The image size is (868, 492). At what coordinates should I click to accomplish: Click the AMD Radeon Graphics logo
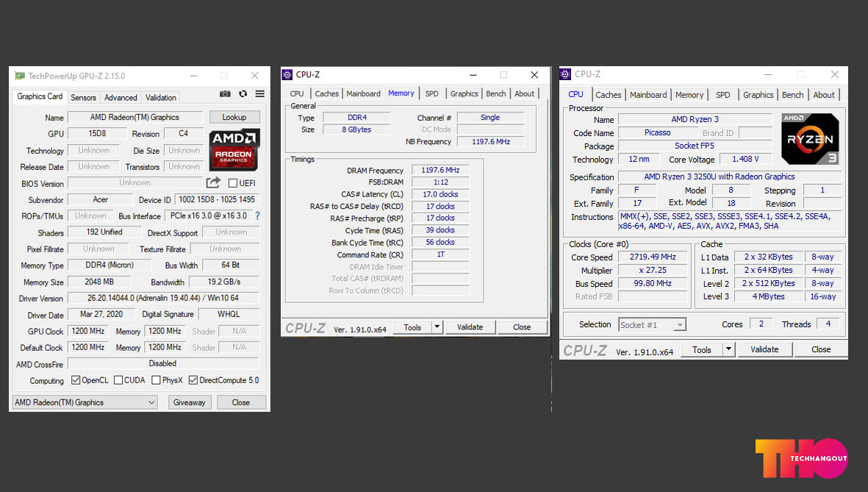click(x=234, y=149)
